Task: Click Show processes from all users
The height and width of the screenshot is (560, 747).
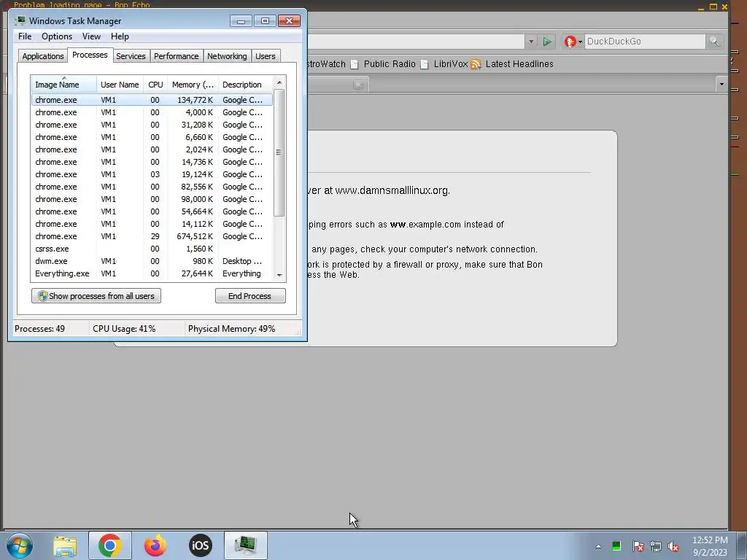Action: pos(96,296)
